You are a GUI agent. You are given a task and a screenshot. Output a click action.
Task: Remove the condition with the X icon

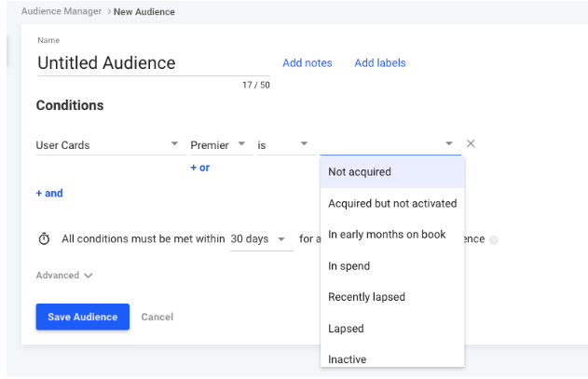(x=471, y=143)
